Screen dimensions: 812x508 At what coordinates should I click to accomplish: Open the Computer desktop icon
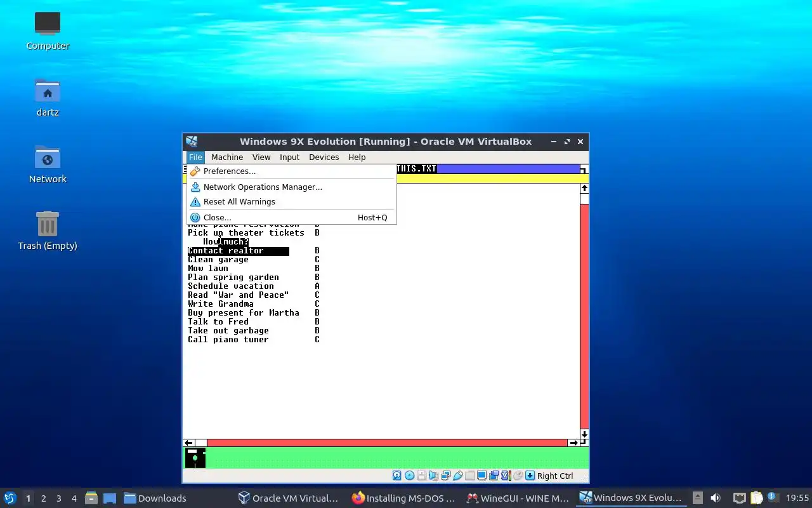pyautogui.click(x=48, y=30)
